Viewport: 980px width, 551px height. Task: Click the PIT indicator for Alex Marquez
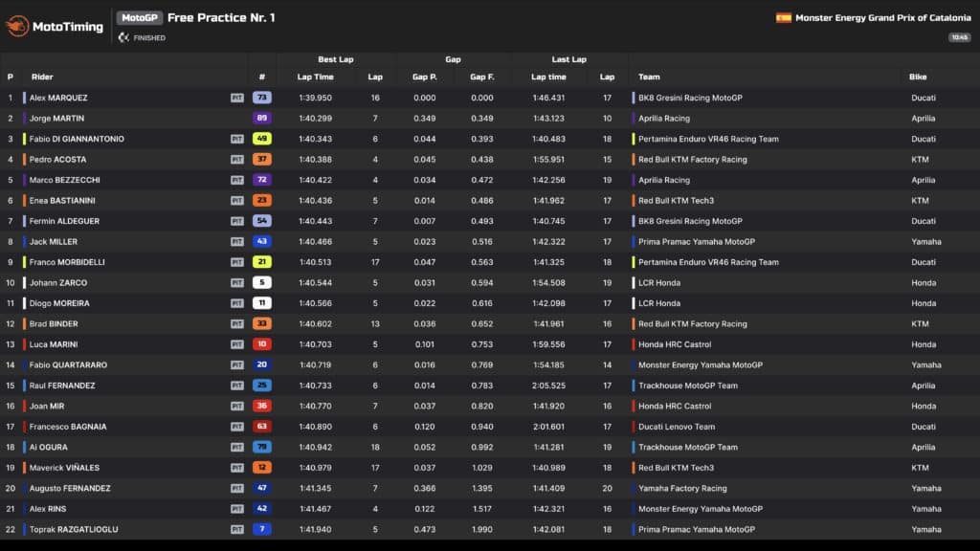[237, 99]
